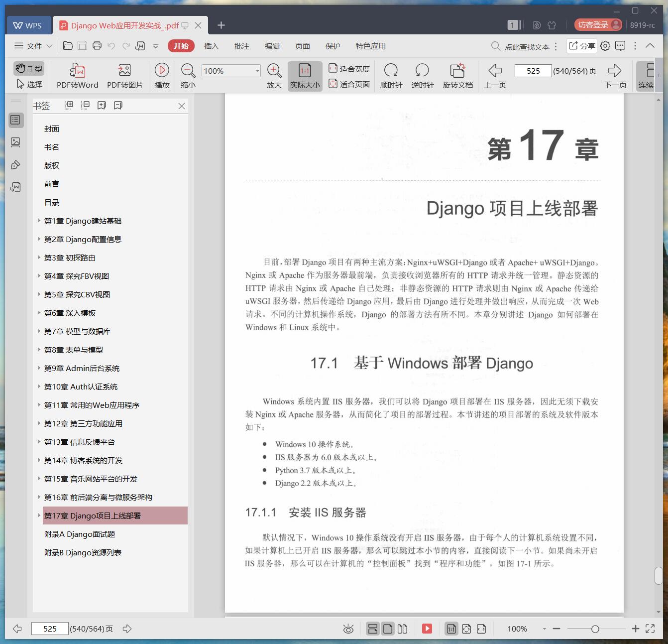Expand all bookmarks icon
668x644 pixels.
pos(69,105)
